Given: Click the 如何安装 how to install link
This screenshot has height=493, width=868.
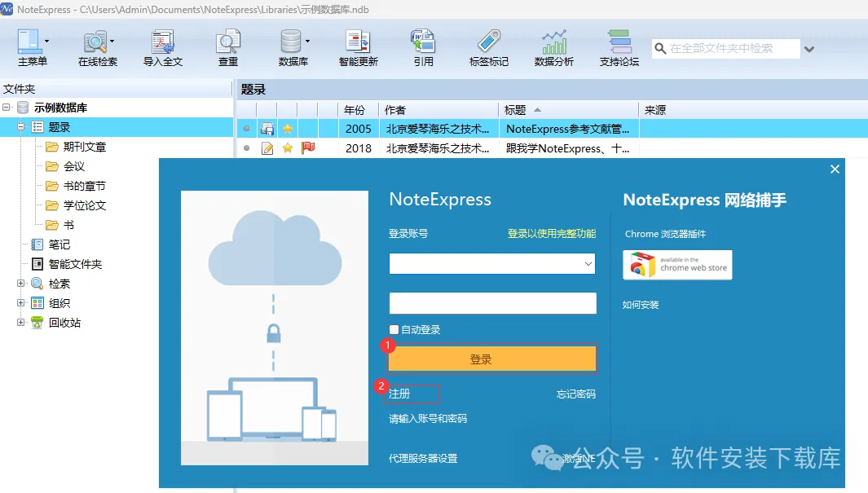Looking at the screenshot, I should coord(641,305).
